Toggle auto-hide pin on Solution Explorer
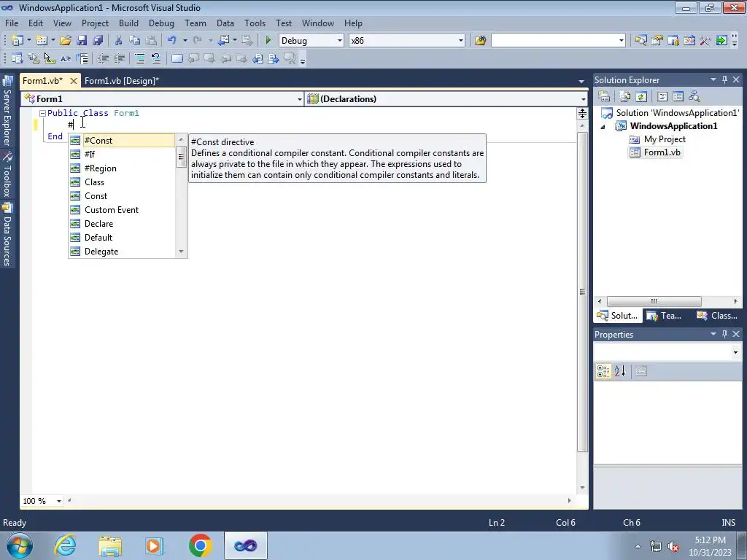Screen dimensions: 747x560 point(724,79)
